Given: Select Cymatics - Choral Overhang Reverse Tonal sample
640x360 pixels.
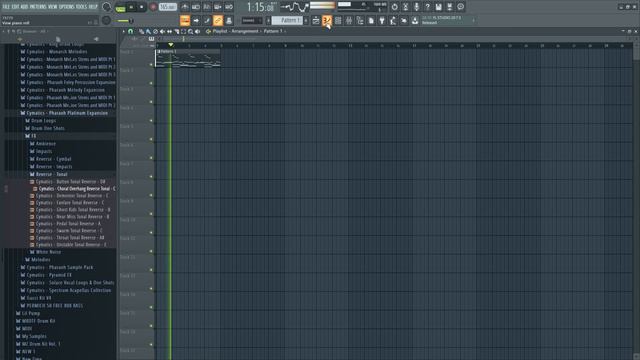Looking at the screenshot, I should 74,189.
